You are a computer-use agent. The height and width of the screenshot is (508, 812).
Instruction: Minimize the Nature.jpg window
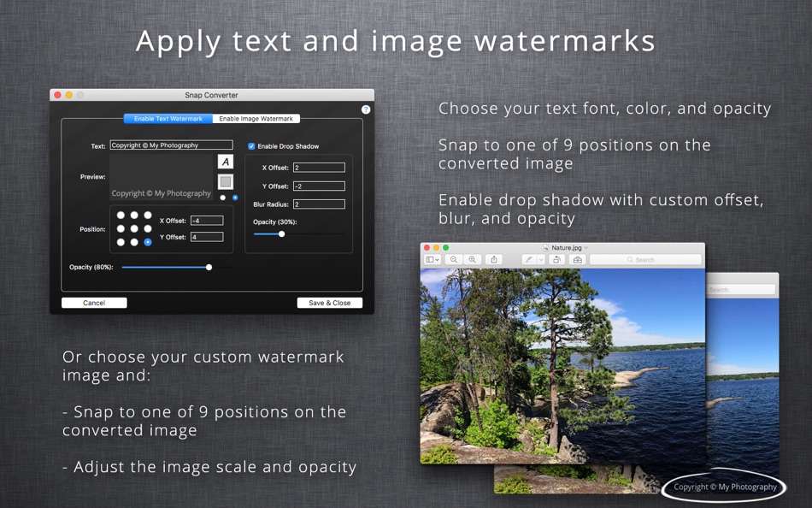[437, 248]
